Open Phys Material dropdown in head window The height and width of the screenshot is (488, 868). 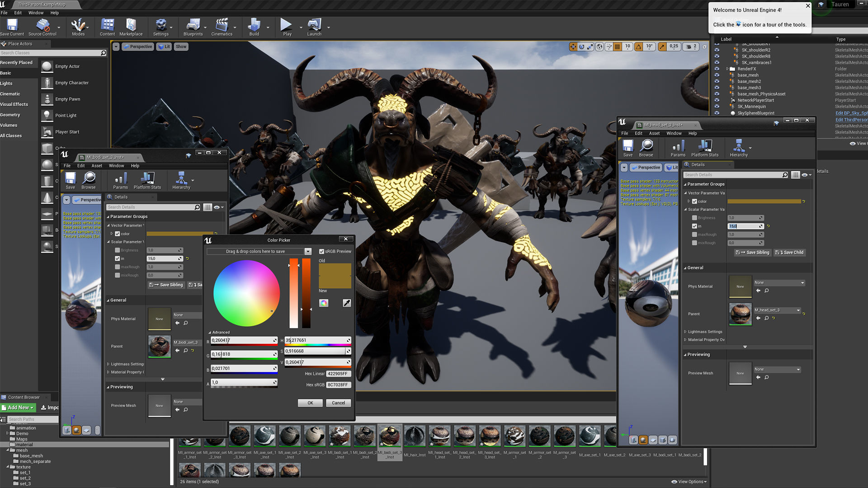pos(779,283)
